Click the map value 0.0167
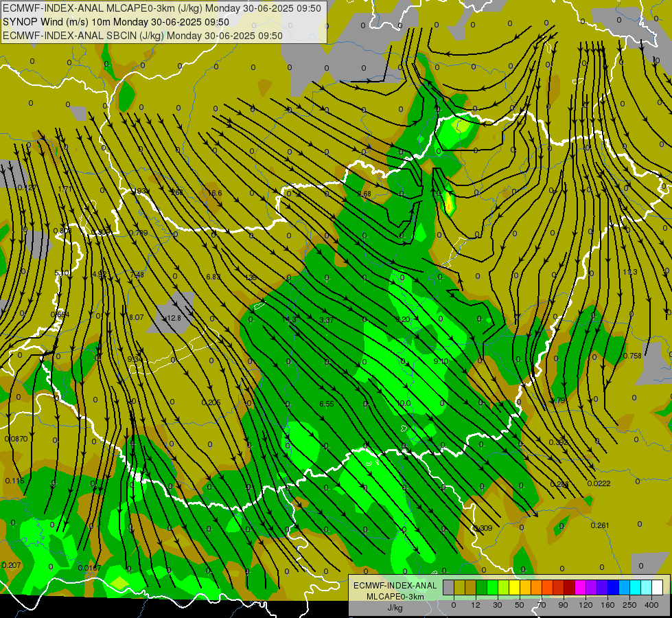 (x=89, y=568)
